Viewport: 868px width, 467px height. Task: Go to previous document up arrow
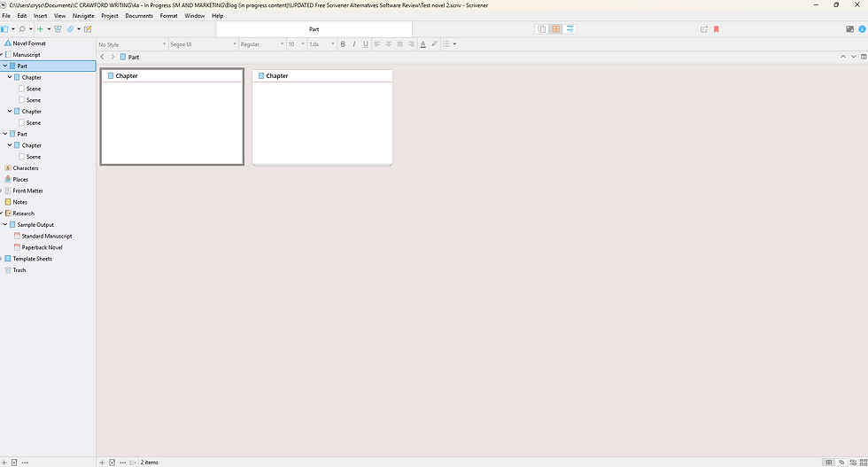tap(843, 57)
